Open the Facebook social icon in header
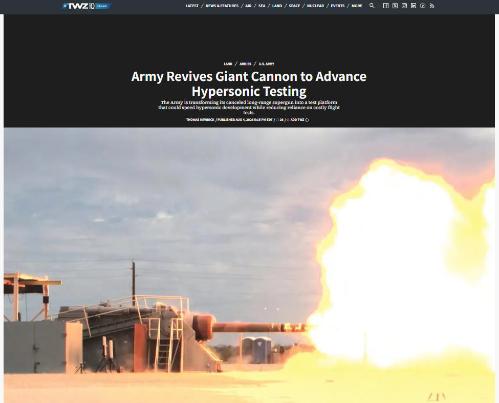 coord(386,6)
